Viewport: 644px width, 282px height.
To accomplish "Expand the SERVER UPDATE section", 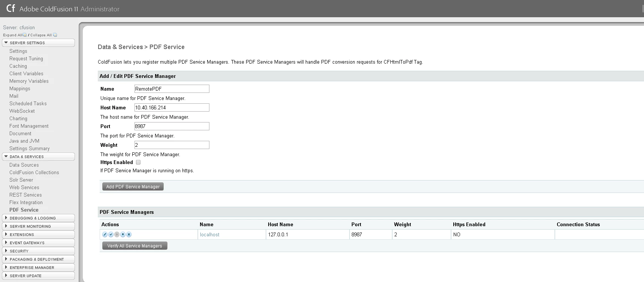I will (38, 276).
